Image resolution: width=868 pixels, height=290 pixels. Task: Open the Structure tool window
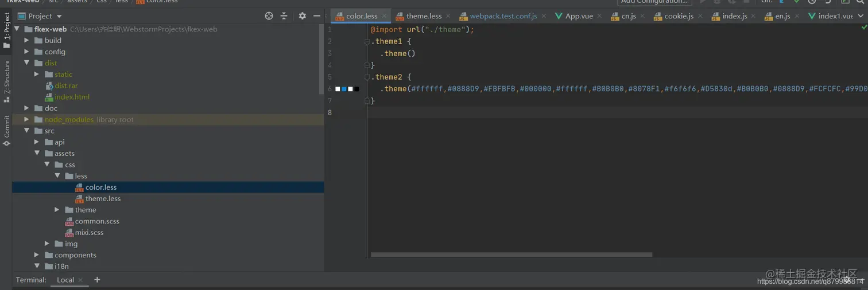7,81
